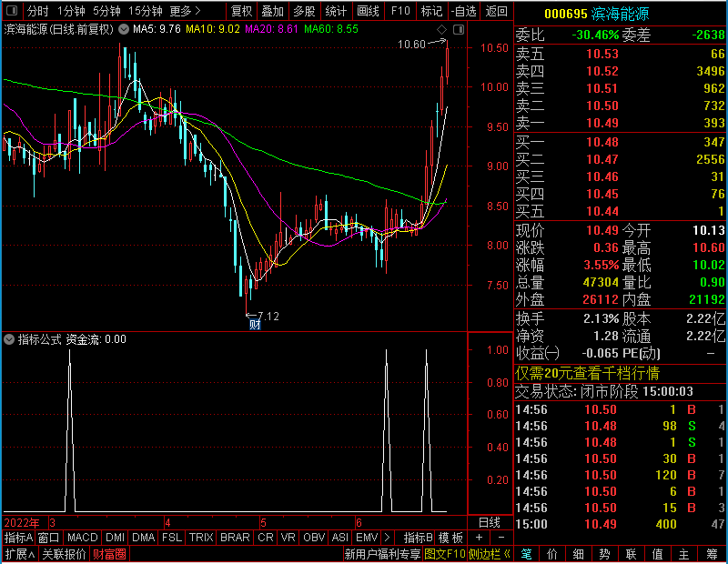This screenshot has height=564, width=728.
Task: Switch indicator to VR
Action: [288, 538]
